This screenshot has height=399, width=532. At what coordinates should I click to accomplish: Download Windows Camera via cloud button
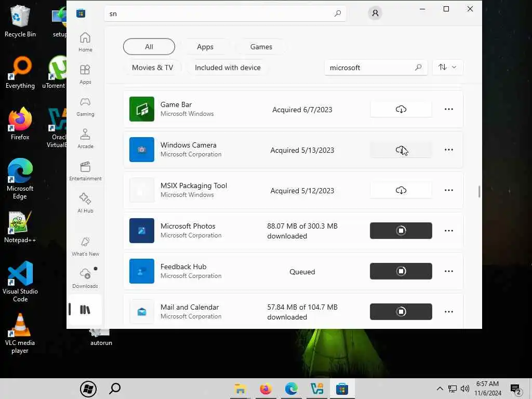click(x=401, y=150)
